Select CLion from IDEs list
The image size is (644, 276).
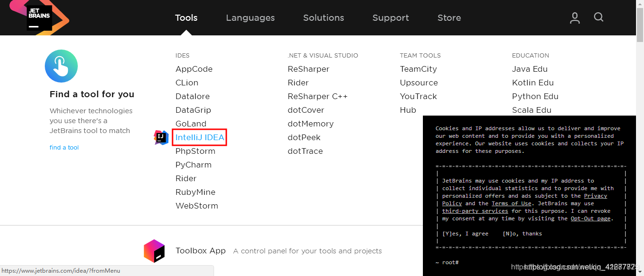click(187, 83)
